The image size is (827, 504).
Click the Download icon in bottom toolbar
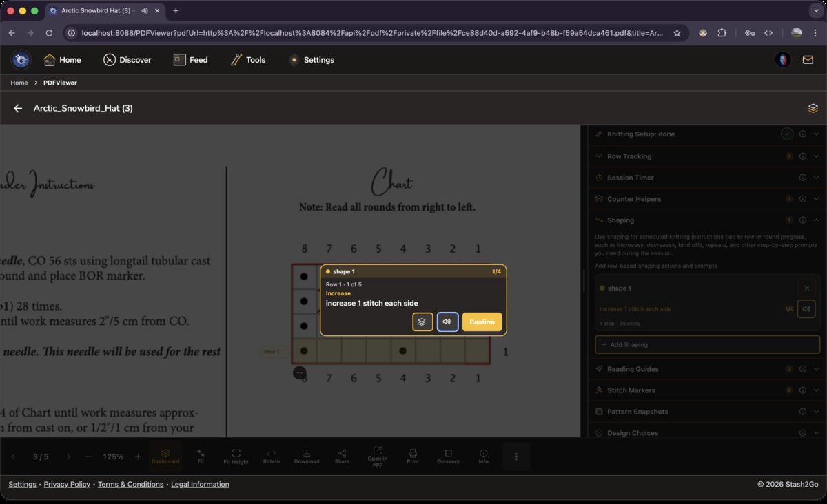307,456
